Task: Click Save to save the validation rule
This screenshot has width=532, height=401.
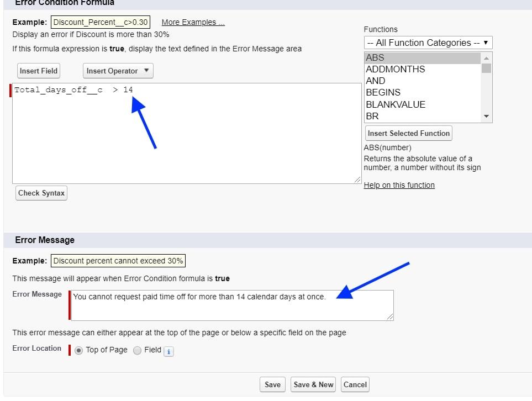Action: pyautogui.click(x=272, y=384)
